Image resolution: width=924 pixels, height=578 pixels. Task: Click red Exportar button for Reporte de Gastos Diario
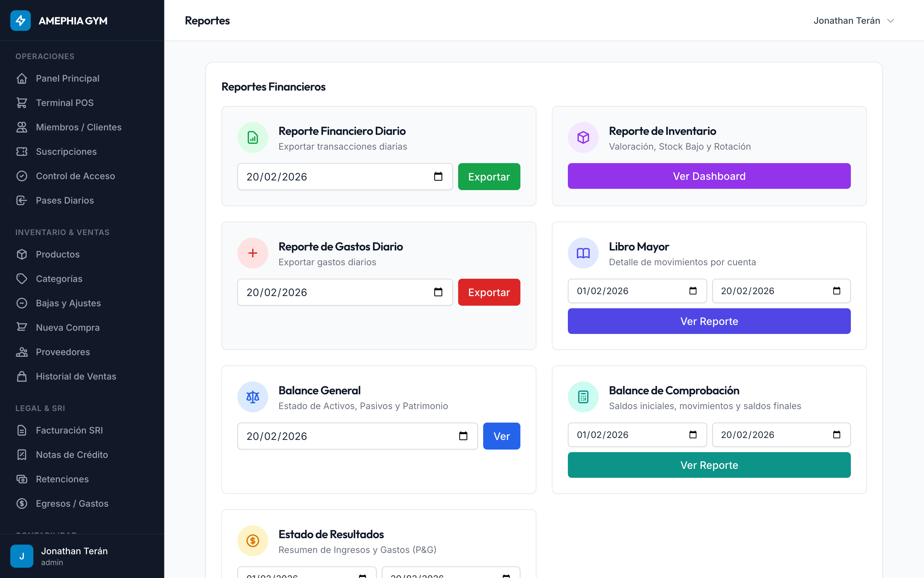489,293
